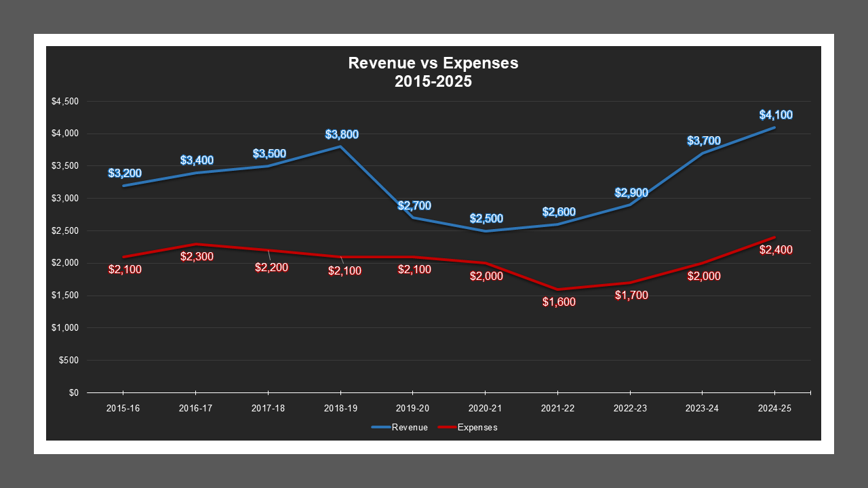Select the $1,600 lowest Expenses point
This screenshot has height=488, width=868.
(x=557, y=288)
